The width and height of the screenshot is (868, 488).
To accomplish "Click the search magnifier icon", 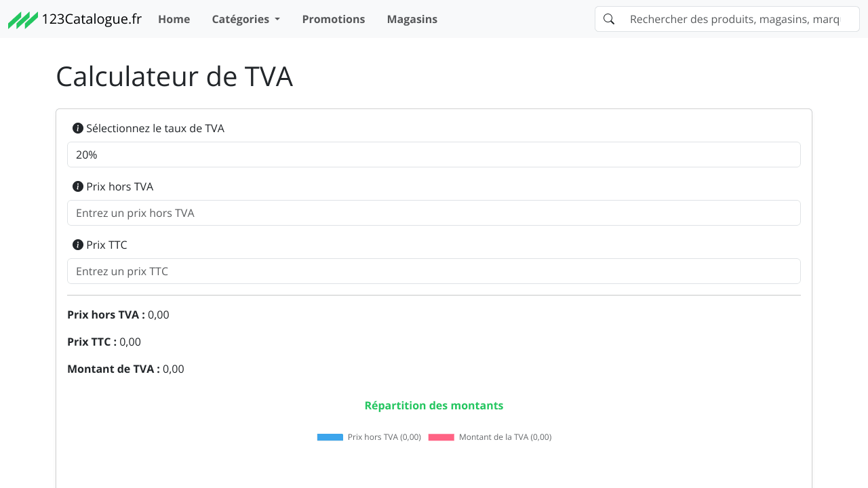I will click(608, 18).
